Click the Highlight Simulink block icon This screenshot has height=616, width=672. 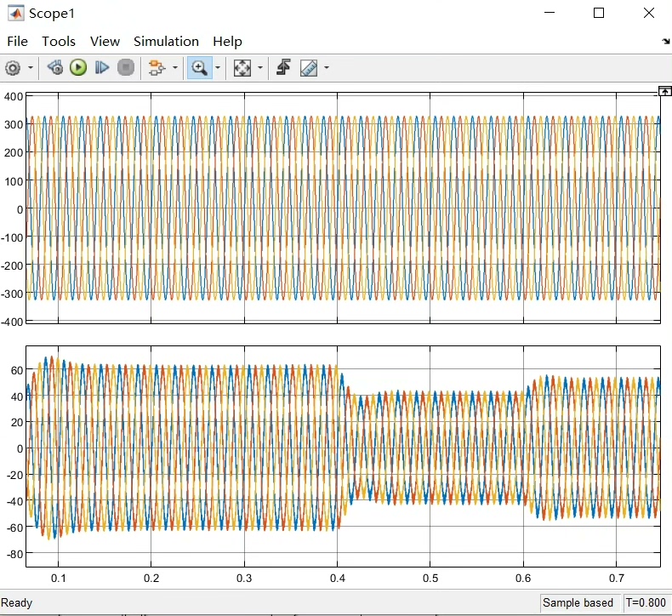pyautogui.click(x=157, y=68)
